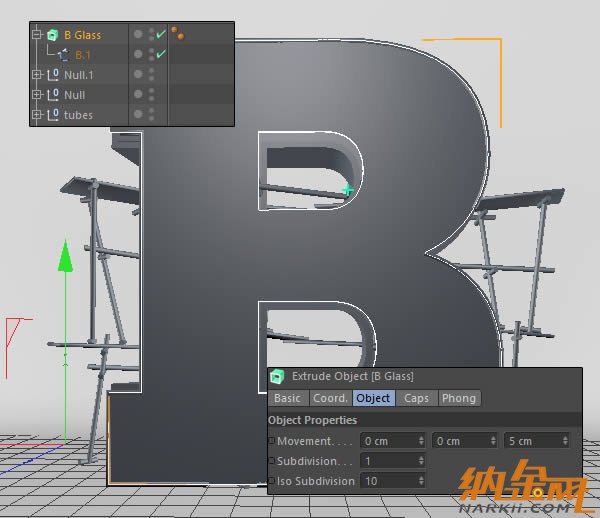The image size is (600, 518).
Task: Click the Movement Y stepper arrows
Action: pyautogui.click(x=493, y=441)
